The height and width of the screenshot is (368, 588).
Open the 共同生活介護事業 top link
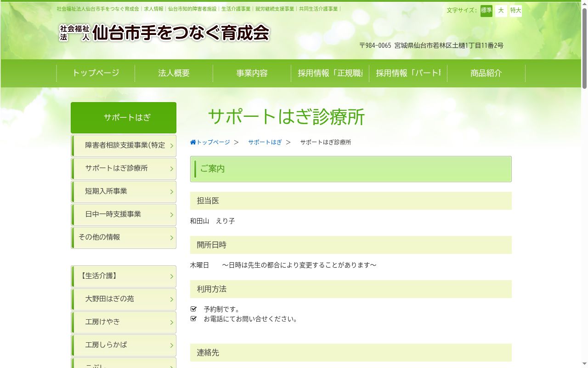(x=318, y=9)
